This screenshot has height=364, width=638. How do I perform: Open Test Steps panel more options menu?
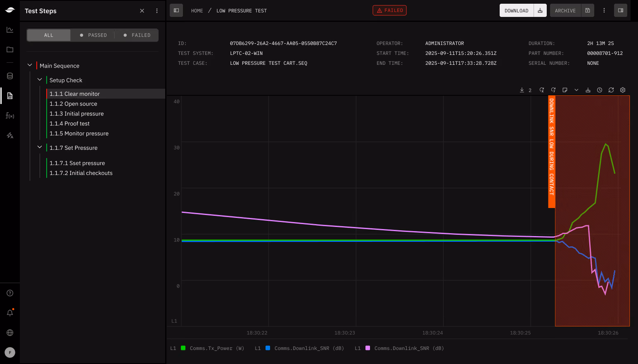[x=157, y=11]
